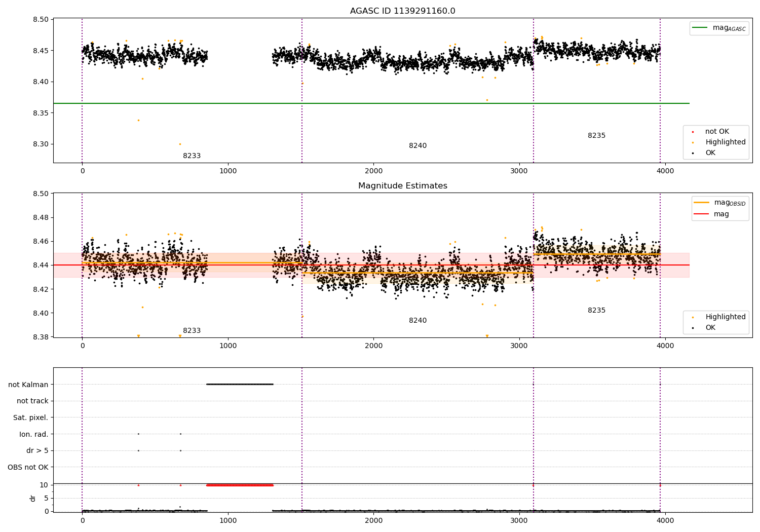Click the y-axis tick 8.46 in Magnitude Estimates
This screenshot has height=532, width=760.
[x=40, y=242]
